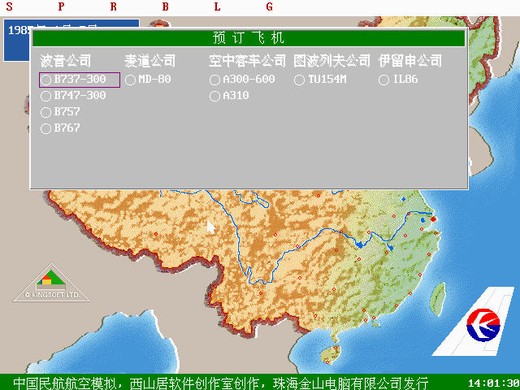520x390 pixels.
Task: Open the P menu in the top bar
Action: (61, 6)
